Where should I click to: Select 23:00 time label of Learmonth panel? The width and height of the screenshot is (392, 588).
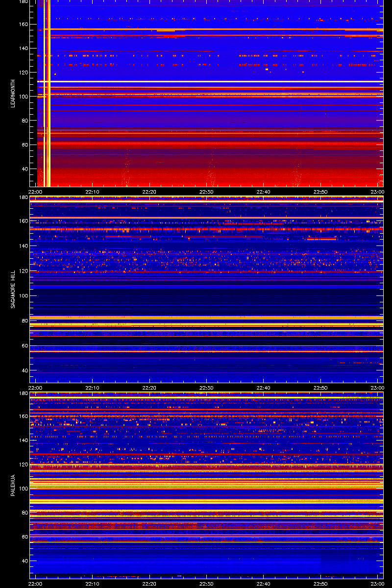(377, 192)
